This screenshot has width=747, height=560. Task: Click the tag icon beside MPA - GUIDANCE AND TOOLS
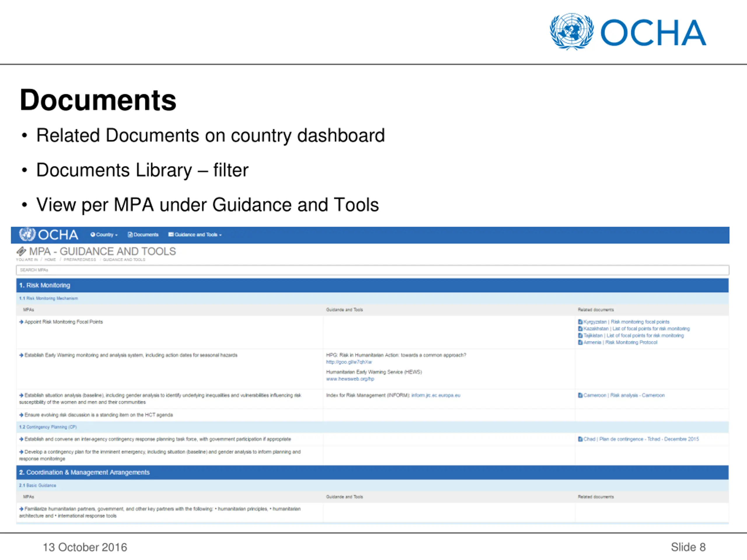coord(21,251)
